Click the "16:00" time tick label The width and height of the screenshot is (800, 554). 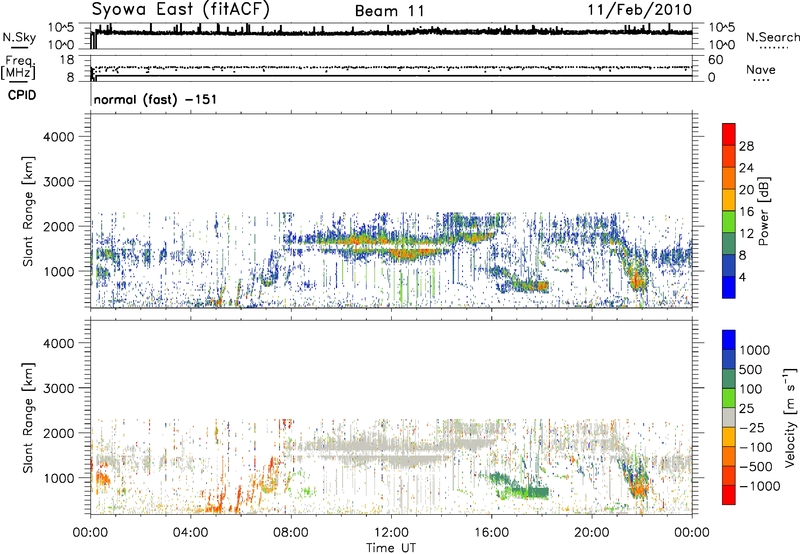(492, 533)
